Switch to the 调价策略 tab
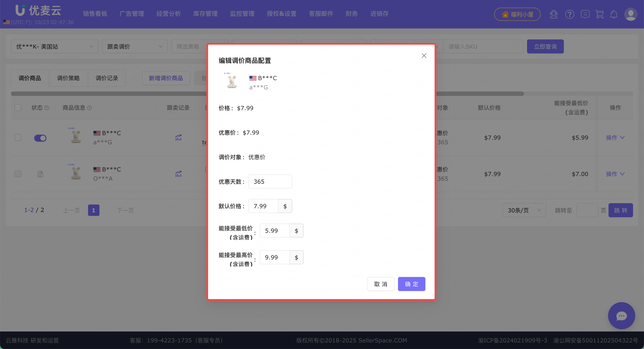644x349 pixels. click(68, 78)
